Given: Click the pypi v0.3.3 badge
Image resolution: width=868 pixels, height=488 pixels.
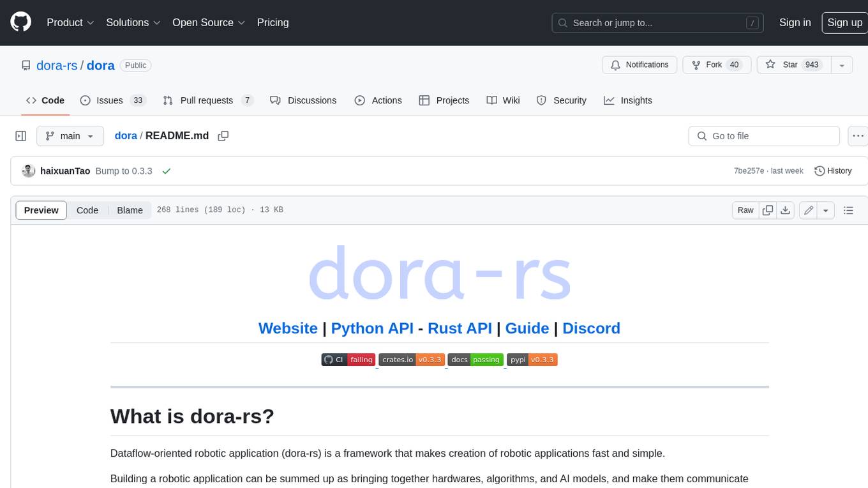Looking at the screenshot, I should pyautogui.click(x=532, y=360).
